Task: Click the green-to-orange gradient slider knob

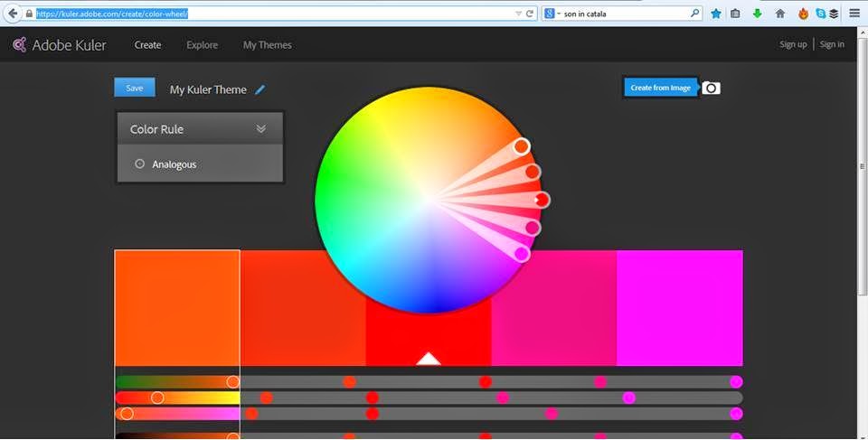Action: [x=232, y=381]
